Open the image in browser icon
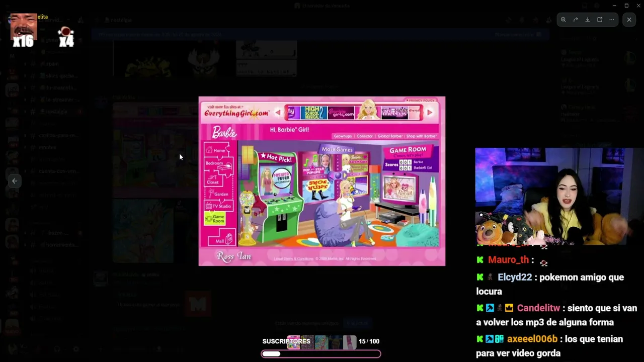The image size is (644, 362). point(600,20)
